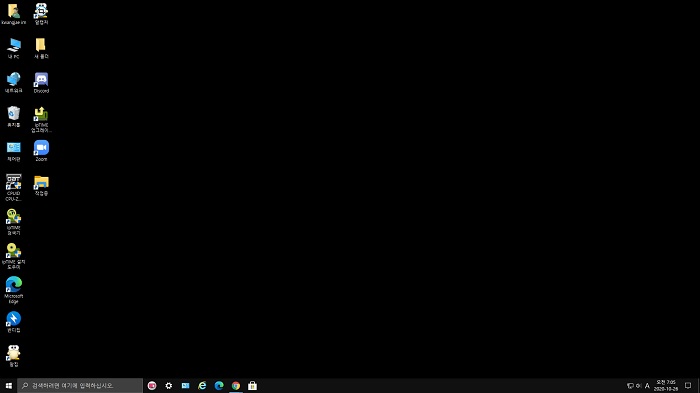Toggle the IME input mode A indicator

click(x=647, y=385)
